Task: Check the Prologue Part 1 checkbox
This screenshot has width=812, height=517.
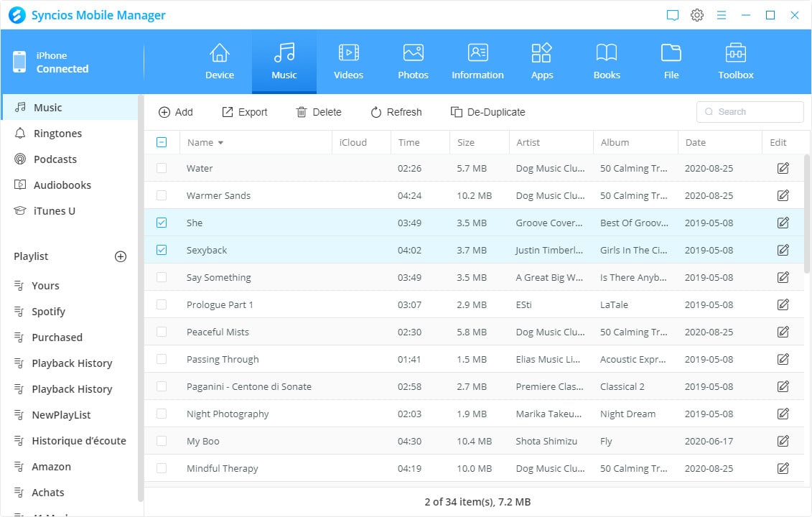Action: click(x=162, y=304)
